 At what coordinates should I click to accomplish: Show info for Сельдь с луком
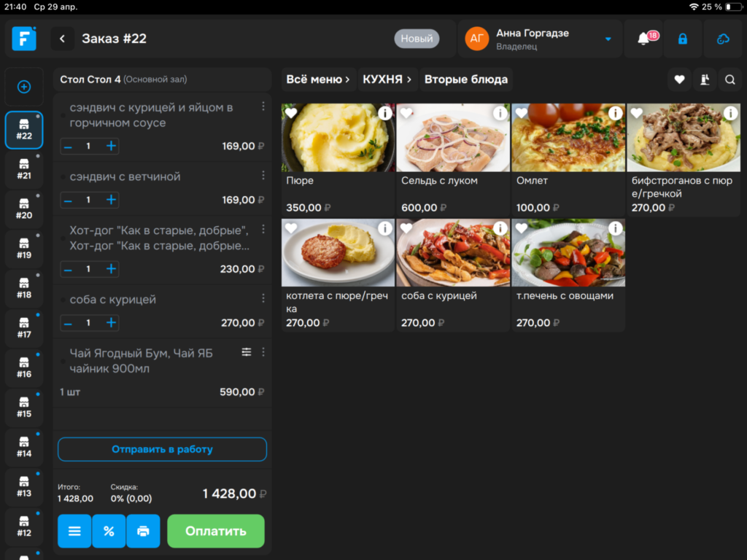pos(500,113)
